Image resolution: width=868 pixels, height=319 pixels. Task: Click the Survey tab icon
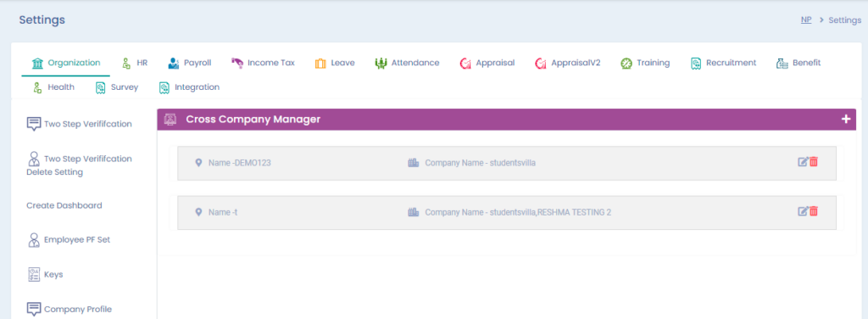pos(100,87)
